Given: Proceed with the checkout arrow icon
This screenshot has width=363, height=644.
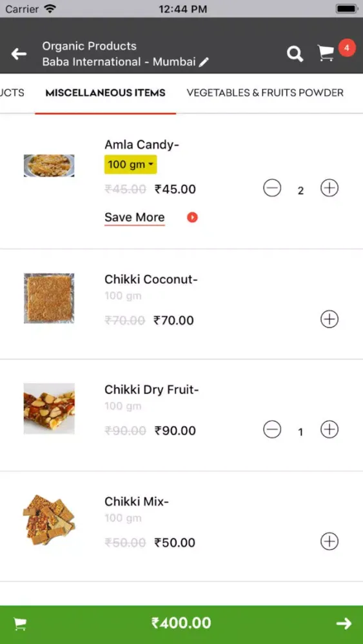Looking at the screenshot, I should (x=344, y=623).
